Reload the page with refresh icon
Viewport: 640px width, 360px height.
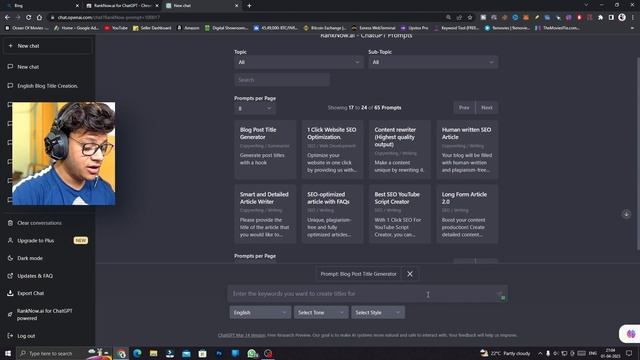[x=29, y=17]
